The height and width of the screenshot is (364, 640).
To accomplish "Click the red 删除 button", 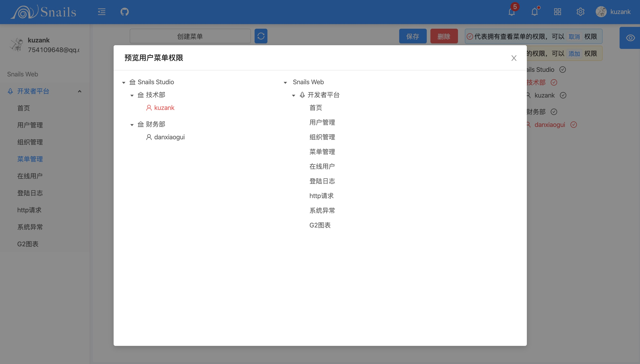I will (x=444, y=36).
